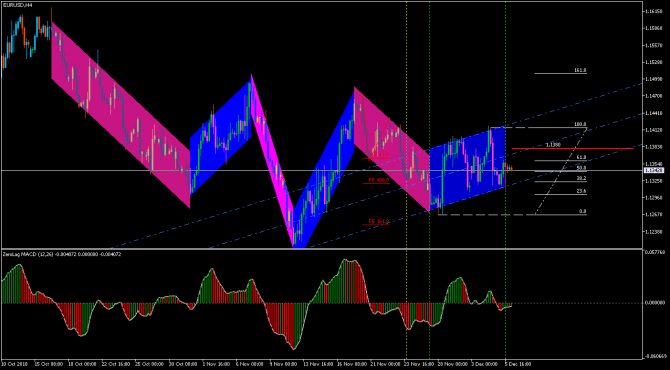Click the 100.0 Fibonacci retracement level label

point(580,124)
